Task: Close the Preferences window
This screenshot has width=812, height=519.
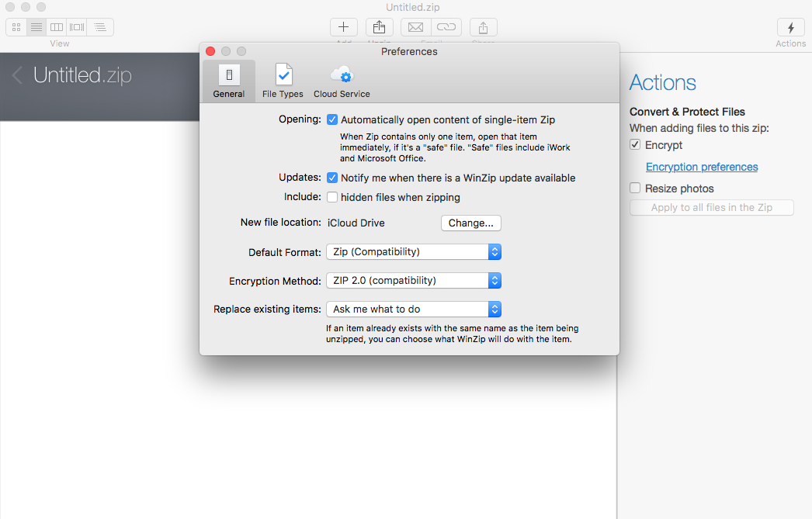Action: (210, 51)
